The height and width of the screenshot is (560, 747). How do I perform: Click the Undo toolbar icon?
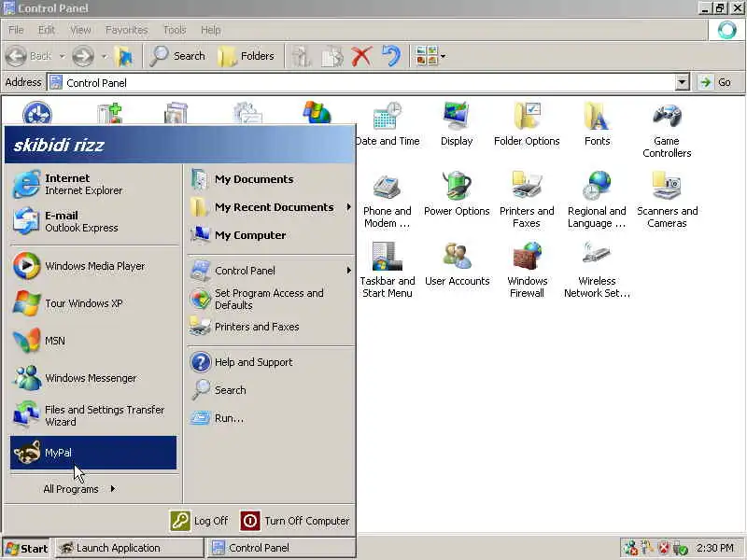point(391,56)
